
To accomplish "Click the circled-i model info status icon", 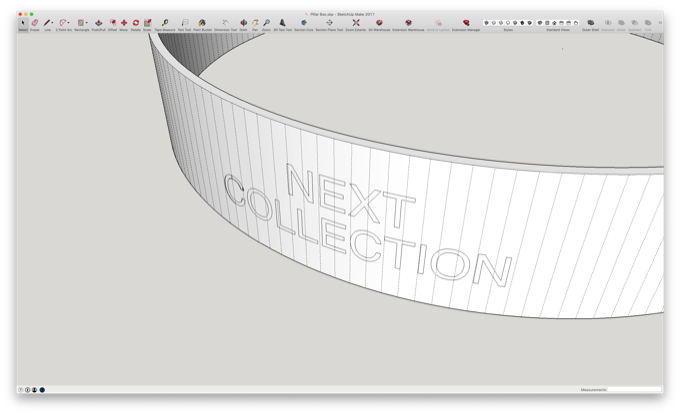I will click(27, 390).
